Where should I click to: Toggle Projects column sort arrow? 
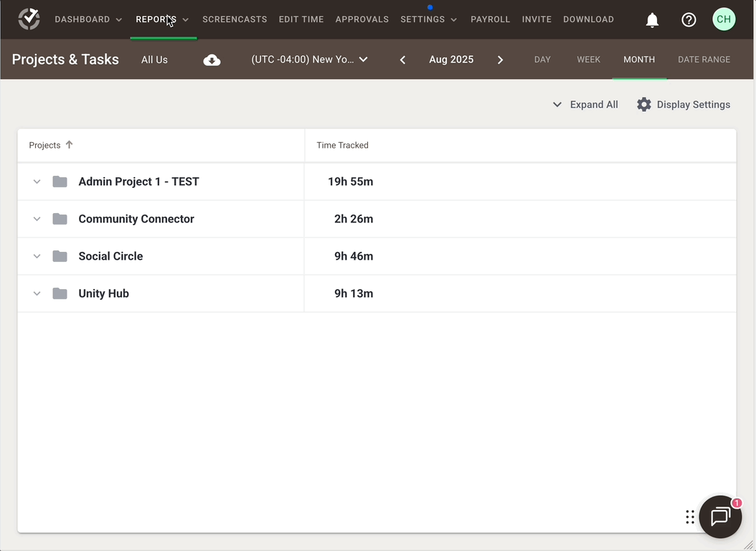click(x=69, y=145)
